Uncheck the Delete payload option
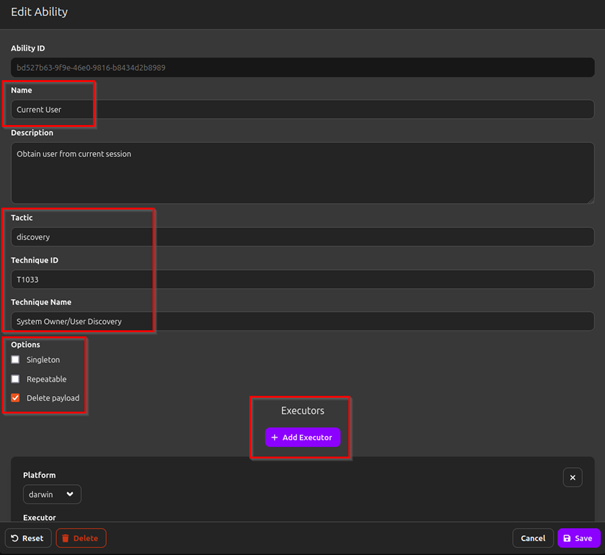605x555 pixels. pos(15,398)
